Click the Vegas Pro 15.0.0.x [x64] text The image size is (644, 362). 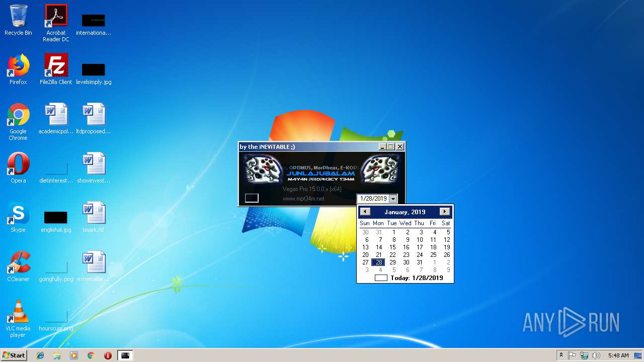click(312, 189)
